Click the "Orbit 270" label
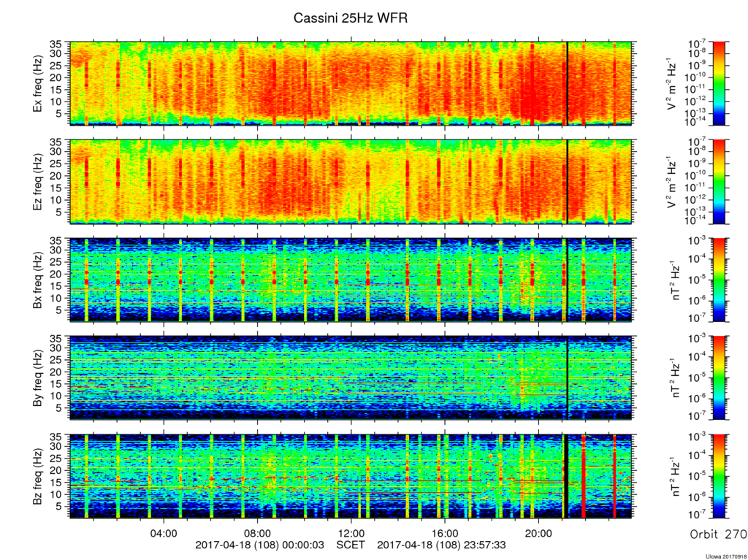Viewport: 748px width, 560px height. tap(718, 534)
